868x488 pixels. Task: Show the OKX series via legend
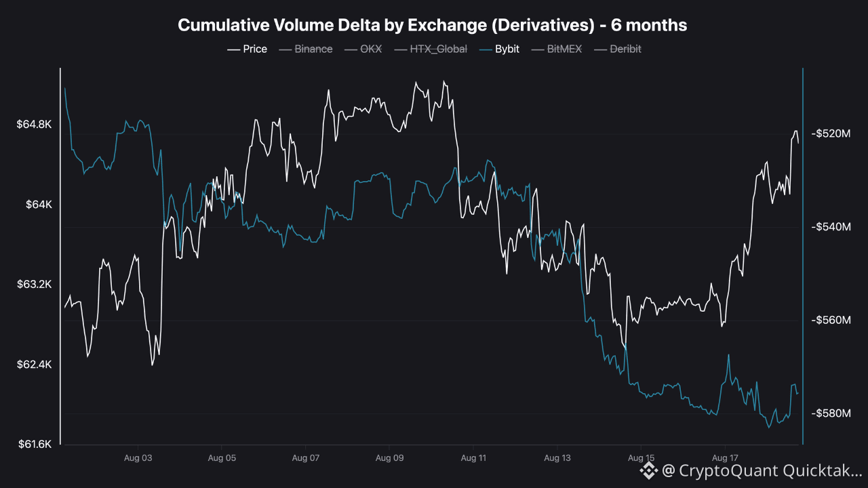point(363,49)
